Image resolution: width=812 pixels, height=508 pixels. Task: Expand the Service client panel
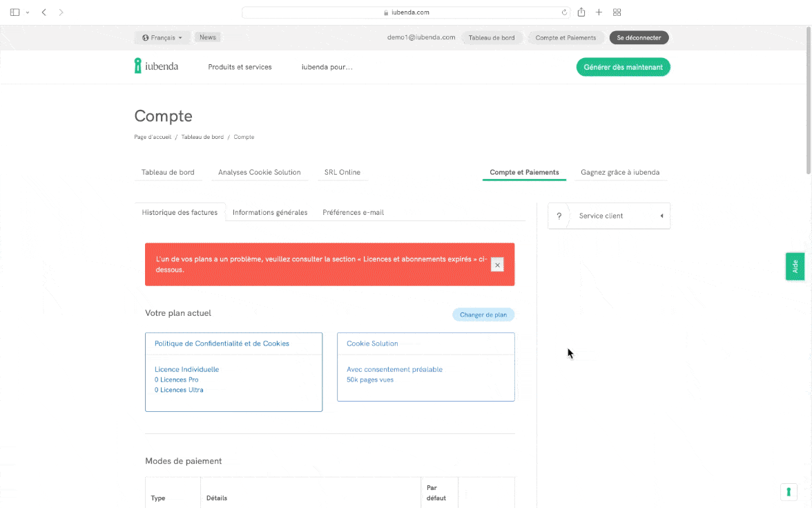(661, 216)
